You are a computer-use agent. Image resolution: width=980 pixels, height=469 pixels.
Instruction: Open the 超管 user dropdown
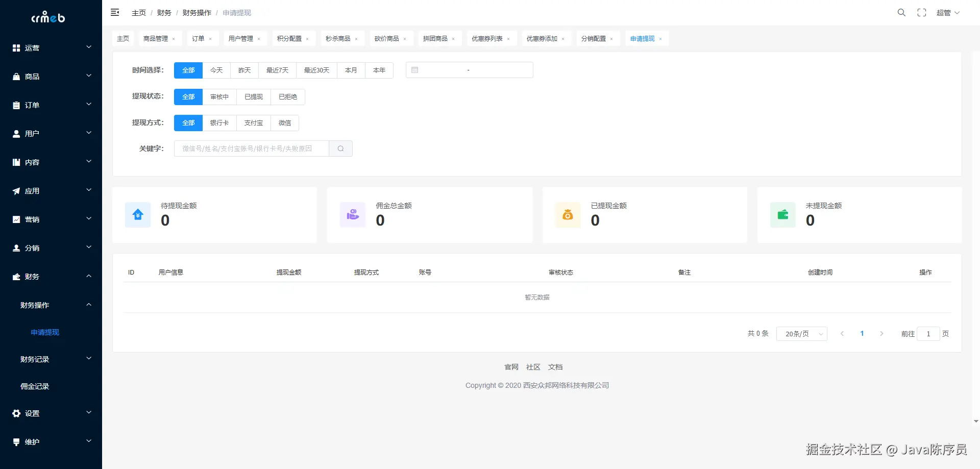pyautogui.click(x=948, y=13)
